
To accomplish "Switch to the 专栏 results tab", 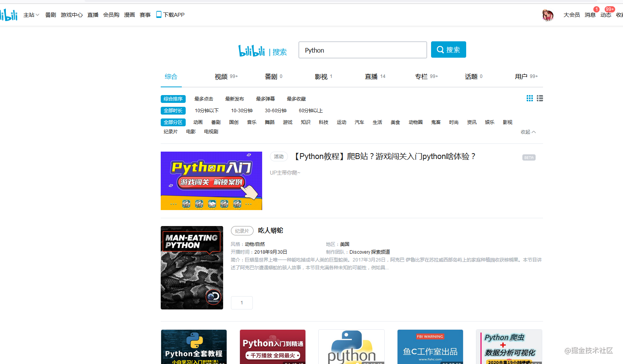I will click(x=426, y=76).
